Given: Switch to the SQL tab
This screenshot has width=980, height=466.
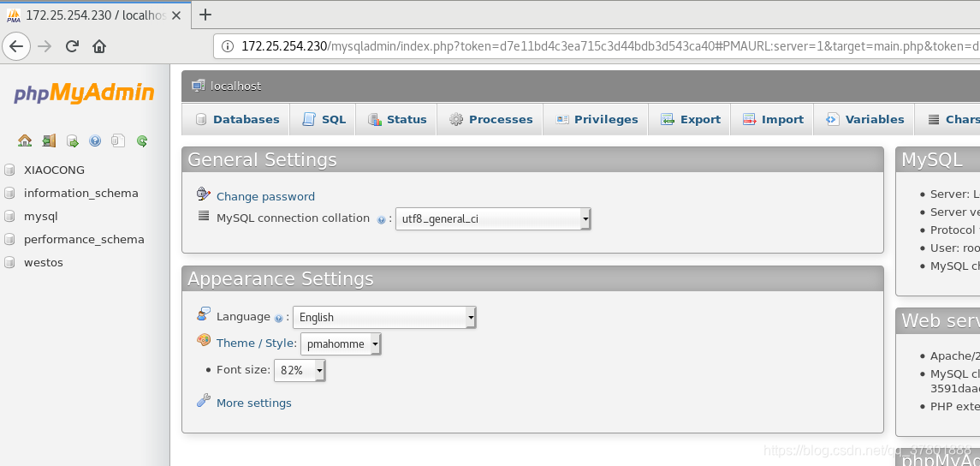Looking at the screenshot, I should pos(324,119).
